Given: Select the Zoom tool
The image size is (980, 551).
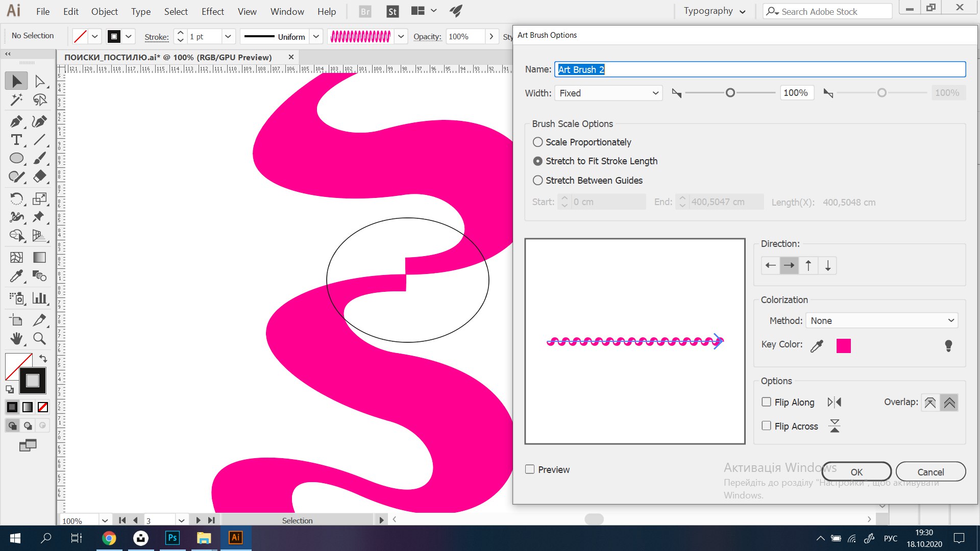Looking at the screenshot, I should [39, 338].
